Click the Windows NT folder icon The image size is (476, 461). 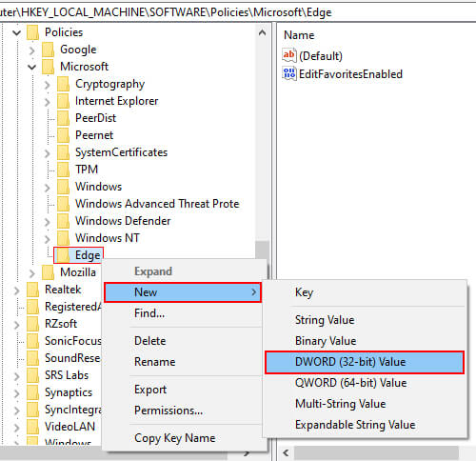pos(64,238)
